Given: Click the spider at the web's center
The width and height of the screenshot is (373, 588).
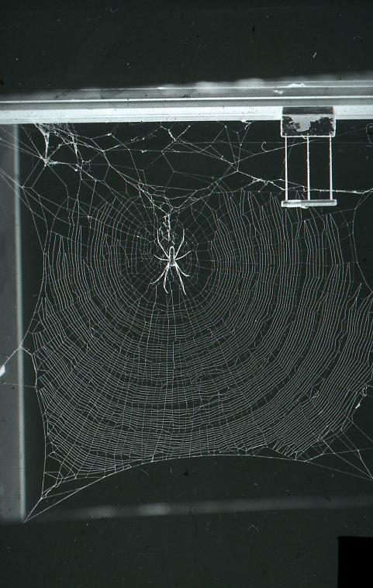Looking at the screenshot, I should [x=171, y=261].
